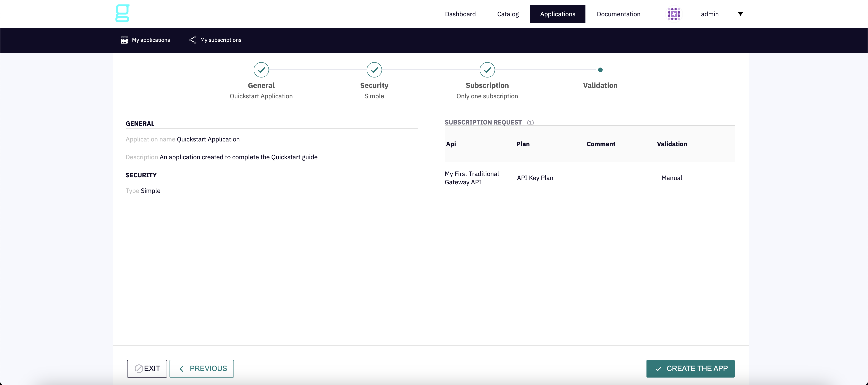
Task: Expand the admin user dropdown arrow
Action: point(740,14)
